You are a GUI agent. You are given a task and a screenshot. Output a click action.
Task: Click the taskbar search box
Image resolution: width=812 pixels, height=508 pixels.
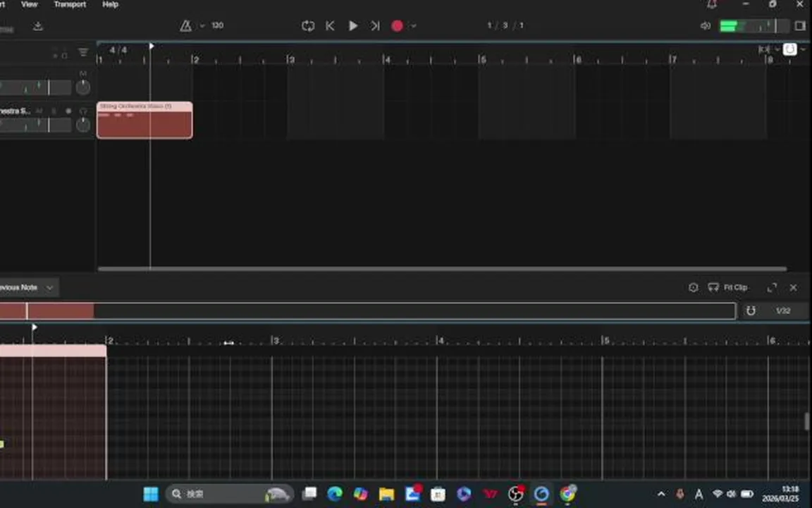(x=230, y=494)
